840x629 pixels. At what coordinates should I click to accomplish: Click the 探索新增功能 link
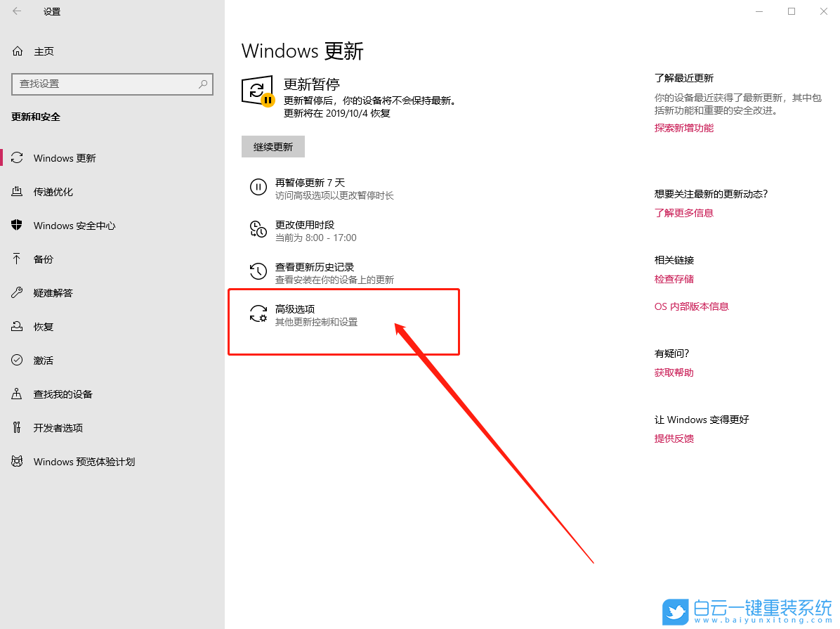point(683,127)
